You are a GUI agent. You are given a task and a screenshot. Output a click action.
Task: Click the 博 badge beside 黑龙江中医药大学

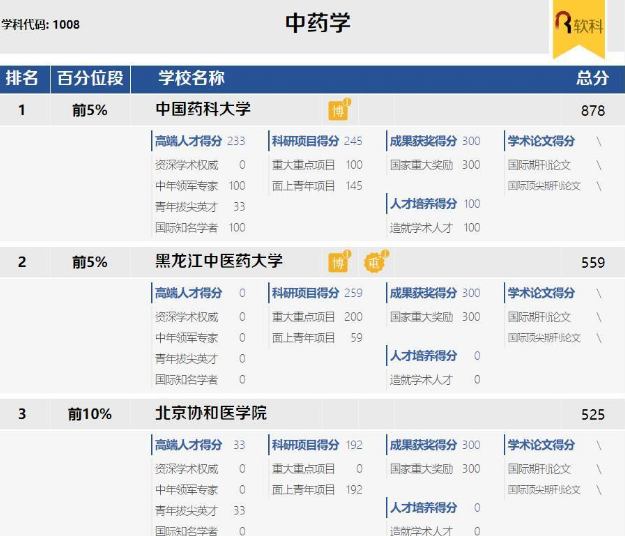click(x=338, y=262)
